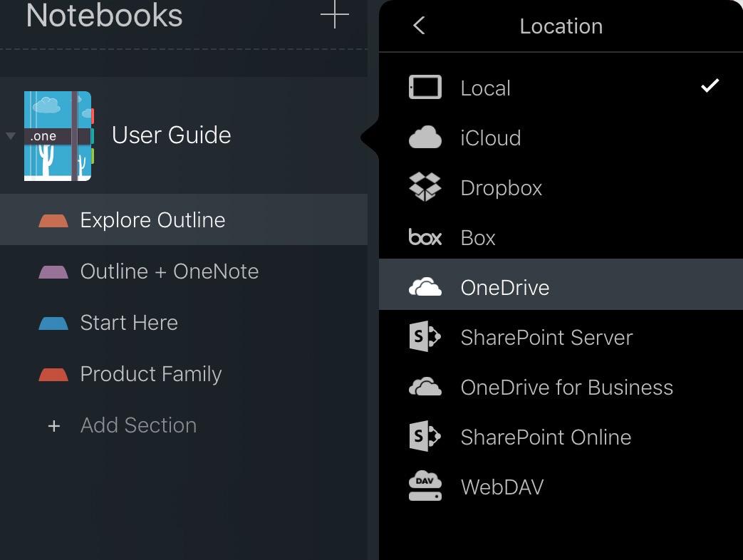Image resolution: width=743 pixels, height=560 pixels.
Task: Click the WebDAV server icon
Action: [425, 486]
